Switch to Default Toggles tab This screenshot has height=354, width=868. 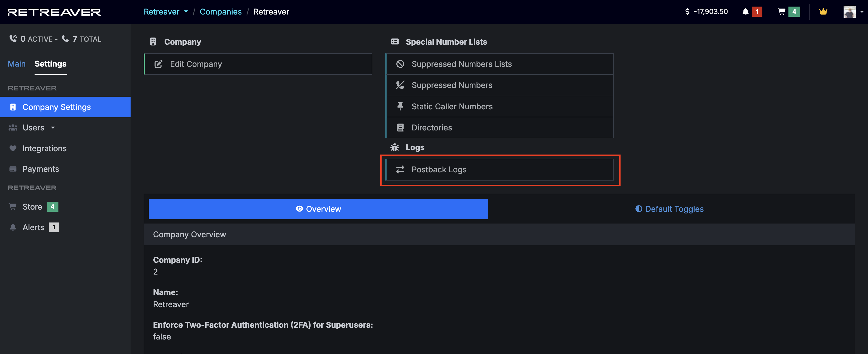pos(669,209)
